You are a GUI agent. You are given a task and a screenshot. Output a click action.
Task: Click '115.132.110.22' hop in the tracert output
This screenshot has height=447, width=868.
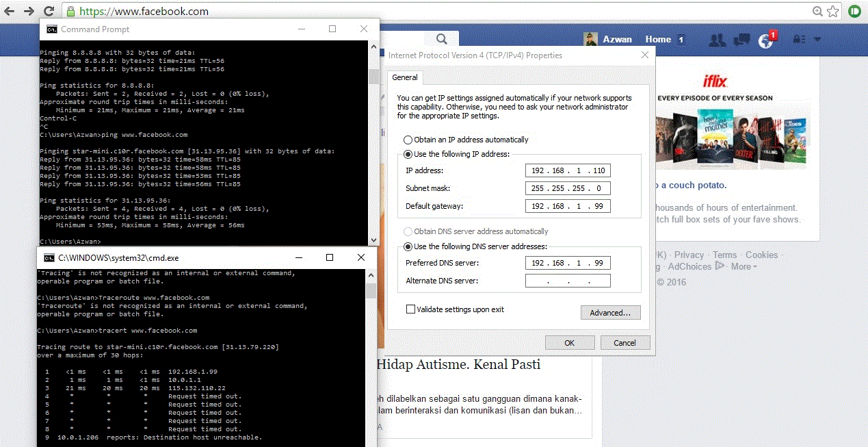click(x=198, y=387)
